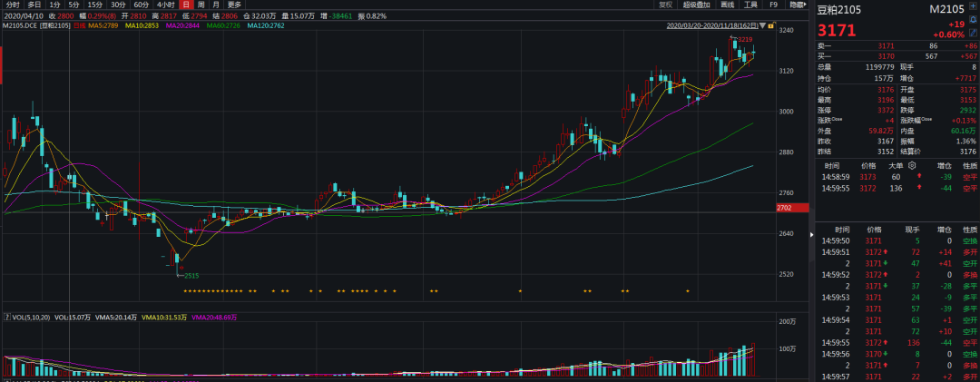Click the 跌停 2932 limit-down value
Viewport: 980px width, 382px height.
pos(968,111)
